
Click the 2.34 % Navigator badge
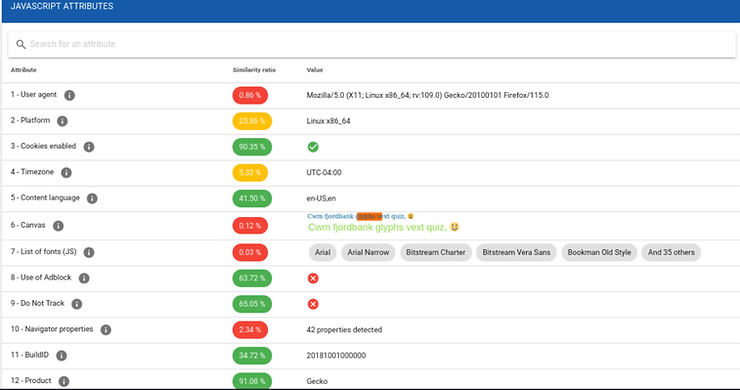[x=250, y=330]
